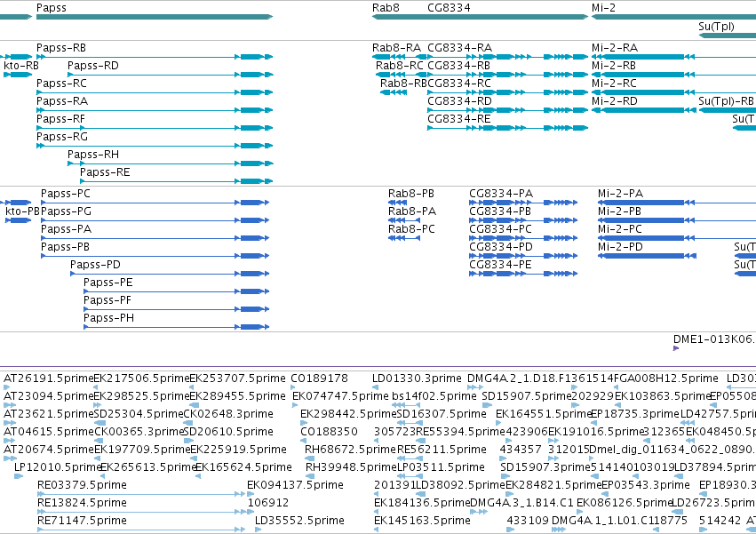Select the Su(Tpl)-RB transcript label
The image size is (756, 534).
click(726, 101)
